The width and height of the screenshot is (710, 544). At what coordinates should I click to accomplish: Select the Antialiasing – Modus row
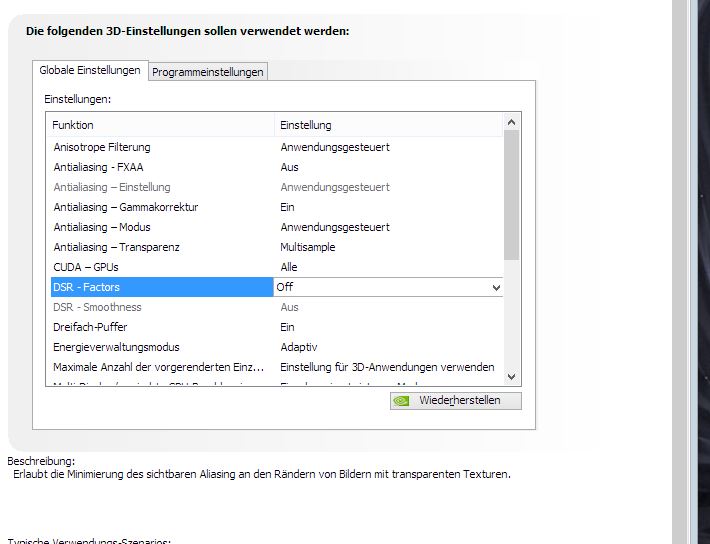click(x=276, y=227)
